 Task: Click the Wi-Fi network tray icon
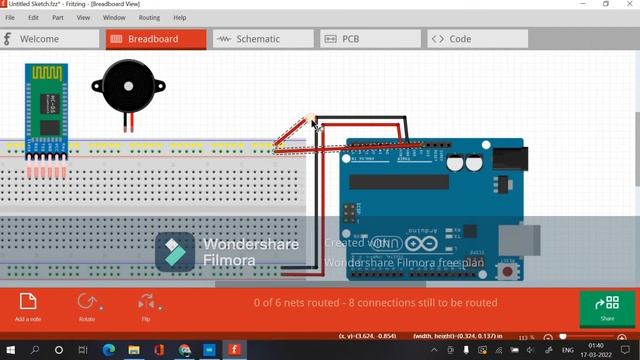coord(499,350)
